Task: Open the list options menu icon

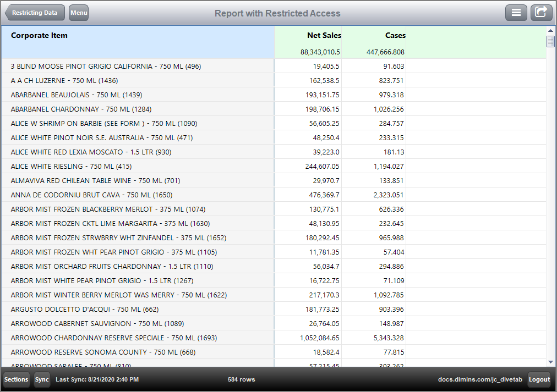Action: click(x=516, y=12)
